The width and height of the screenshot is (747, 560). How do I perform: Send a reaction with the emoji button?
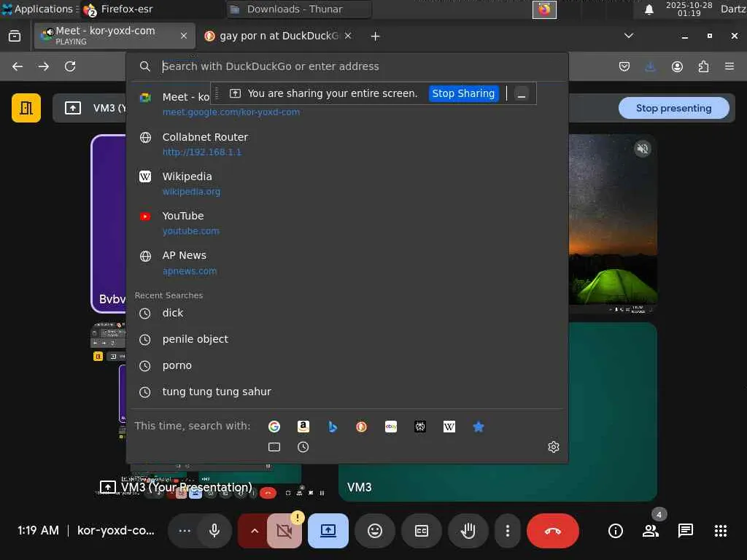(375, 531)
